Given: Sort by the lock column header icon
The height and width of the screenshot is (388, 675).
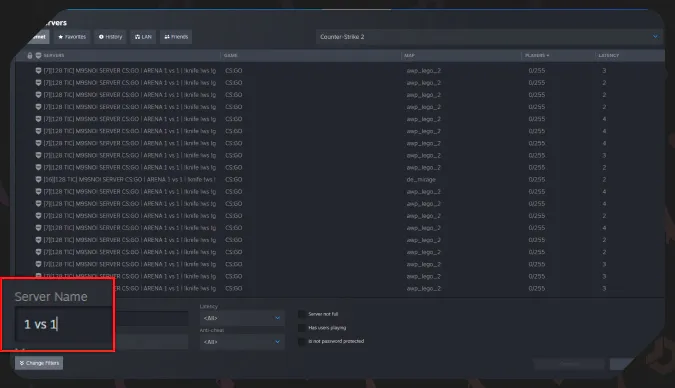Looking at the screenshot, I should [x=30, y=56].
